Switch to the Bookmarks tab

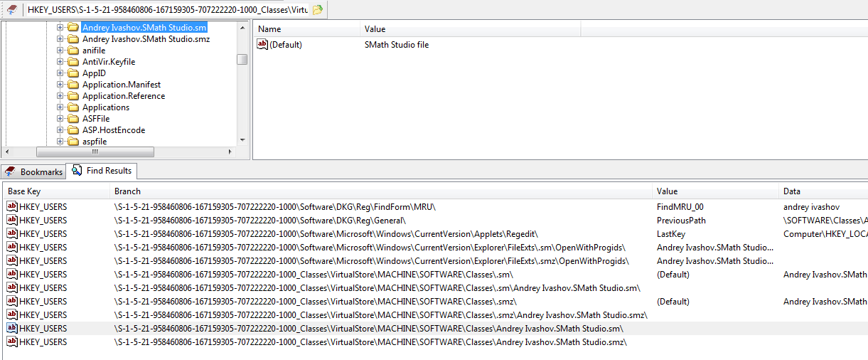tap(33, 172)
